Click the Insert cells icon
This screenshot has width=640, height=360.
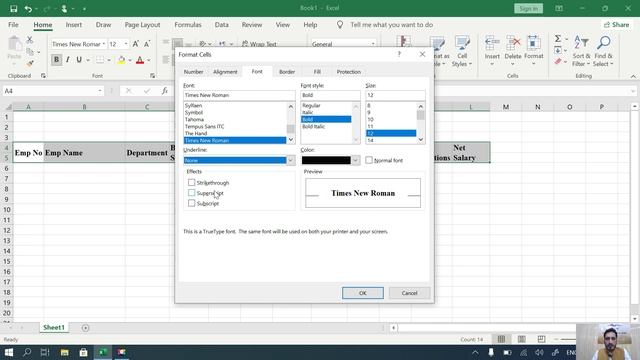pyautogui.click(x=492, y=43)
